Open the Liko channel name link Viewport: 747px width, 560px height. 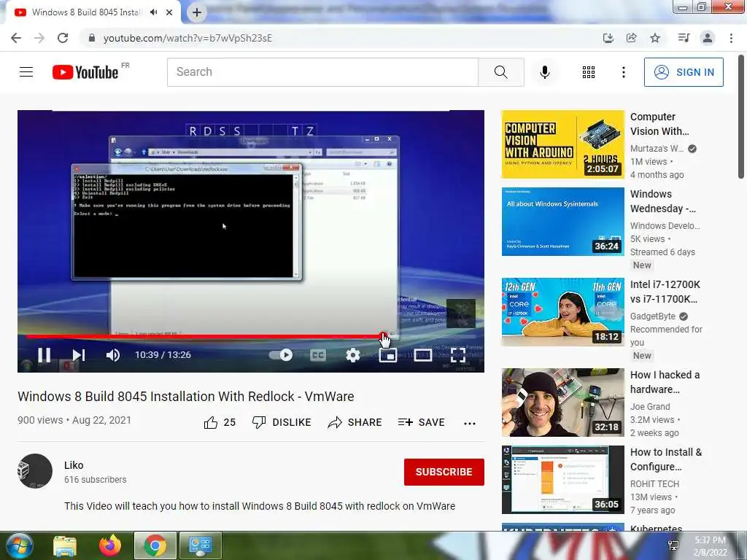74,465
